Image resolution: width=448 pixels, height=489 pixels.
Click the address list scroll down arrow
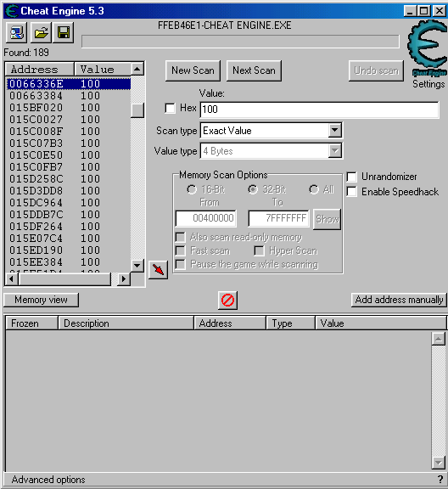137,266
